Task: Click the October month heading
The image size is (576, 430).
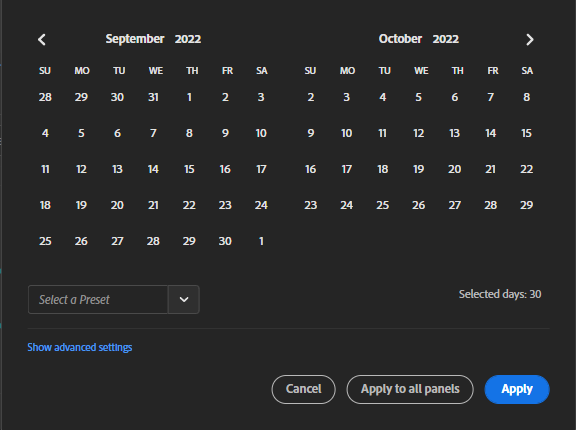Action: click(x=400, y=39)
